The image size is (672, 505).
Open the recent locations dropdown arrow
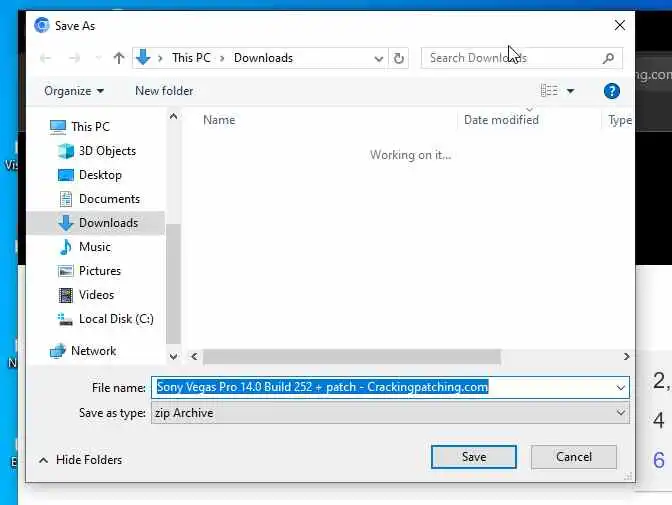pyautogui.click(x=98, y=58)
